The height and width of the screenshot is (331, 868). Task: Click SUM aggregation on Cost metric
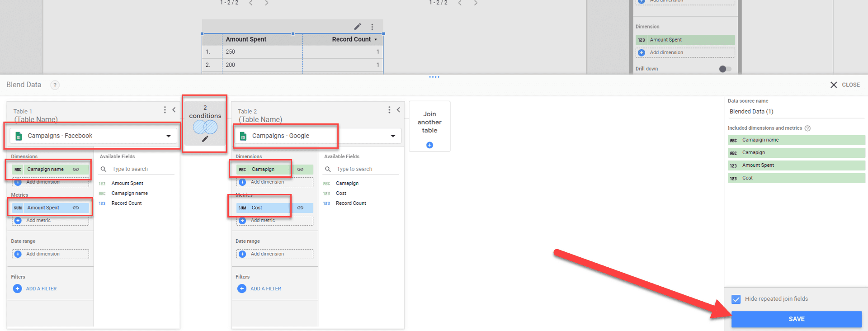coord(242,208)
